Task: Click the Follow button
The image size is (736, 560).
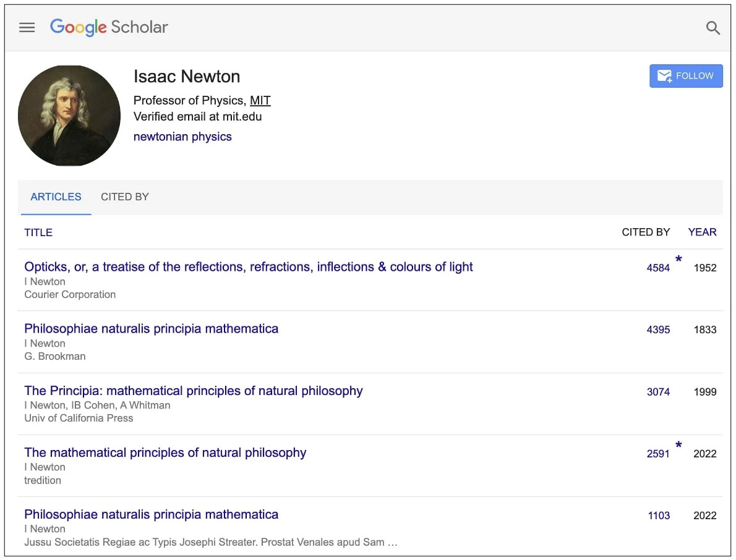Action: [x=685, y=76]
